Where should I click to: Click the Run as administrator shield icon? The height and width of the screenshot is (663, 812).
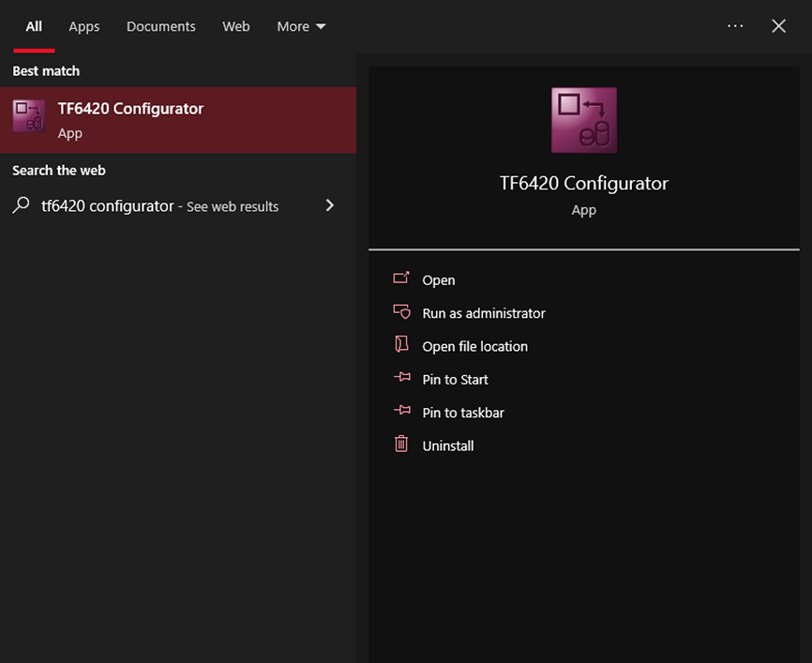(401, 312)
